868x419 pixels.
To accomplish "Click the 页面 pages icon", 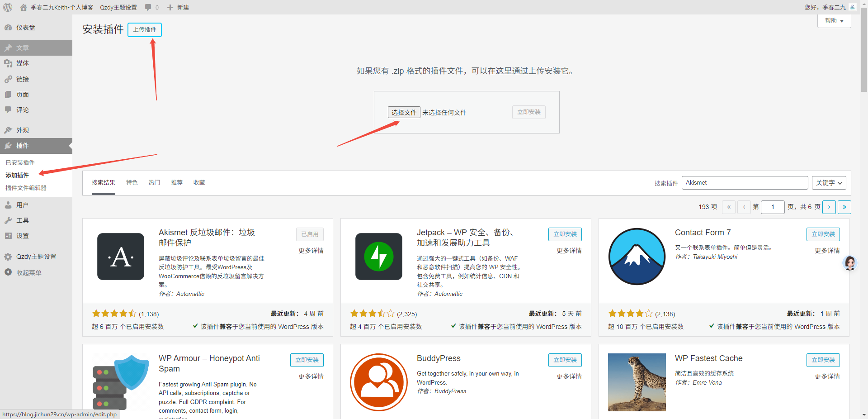I will pyautogui.click(x=8, y=95).
